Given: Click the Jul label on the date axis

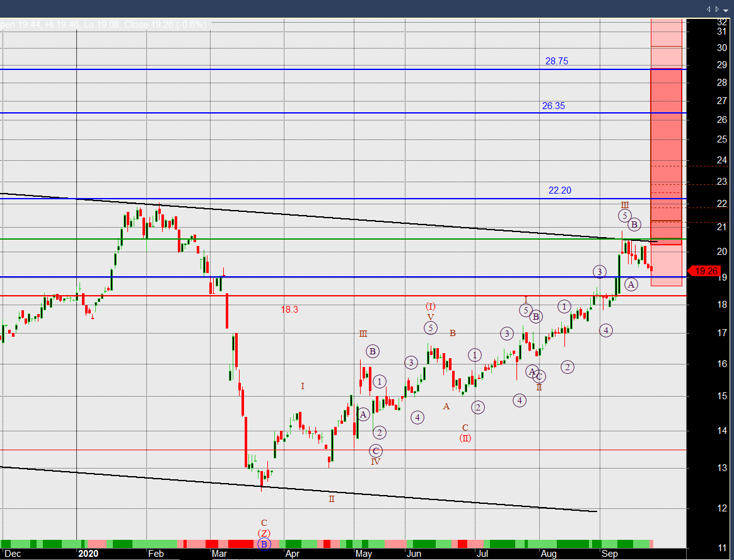Looking at the screenshot, I should pos(482,554).
